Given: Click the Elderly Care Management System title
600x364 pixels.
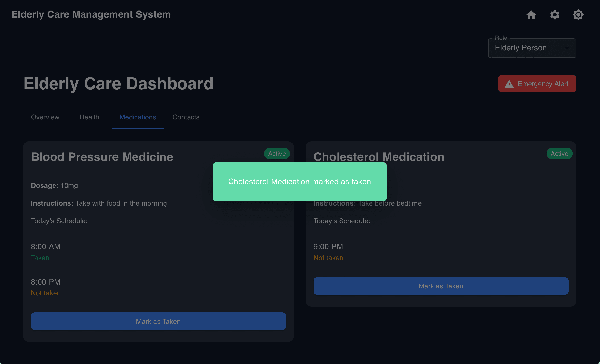Looking at the screenshot, I should [x=91, y=14].
